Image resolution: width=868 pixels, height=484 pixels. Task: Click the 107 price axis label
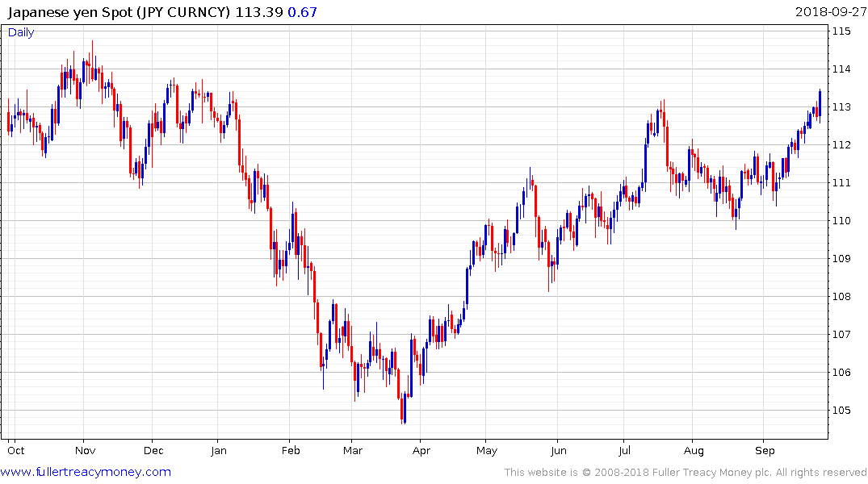coord(841,334)
